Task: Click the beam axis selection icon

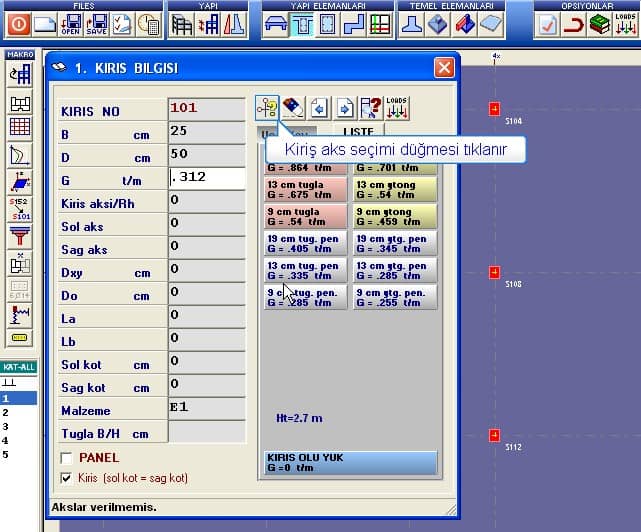Action: [x=267, y=108]
